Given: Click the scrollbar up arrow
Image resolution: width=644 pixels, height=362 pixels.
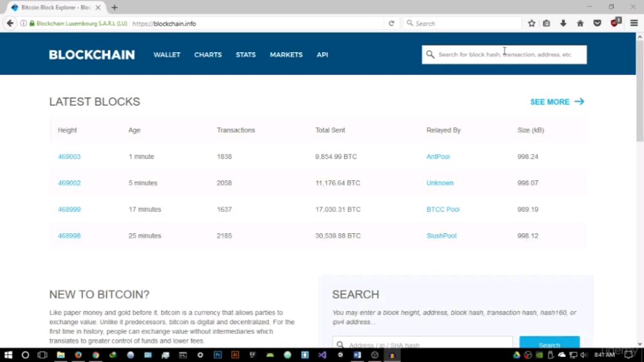Looking at the screenshot, I should [x=640, y=37].
